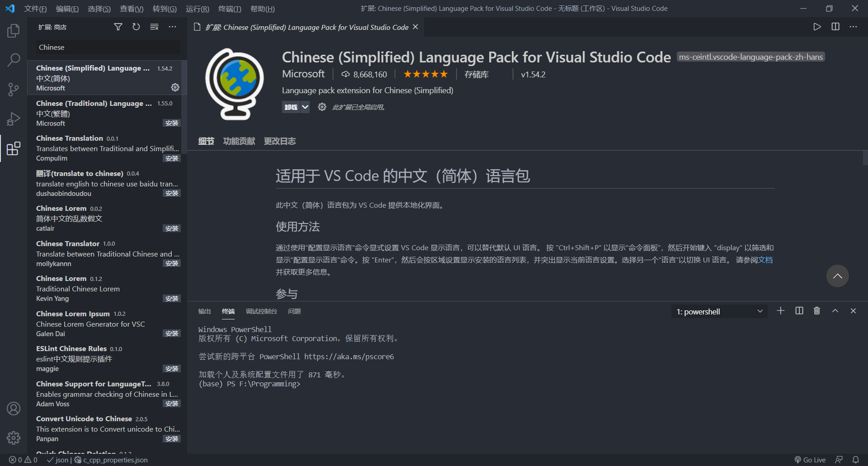Open the 查看(V) menu

pyautogui.click(x=132, y=9)
